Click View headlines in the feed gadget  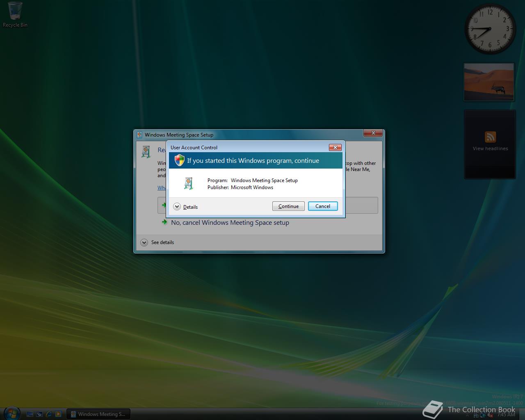490,148
